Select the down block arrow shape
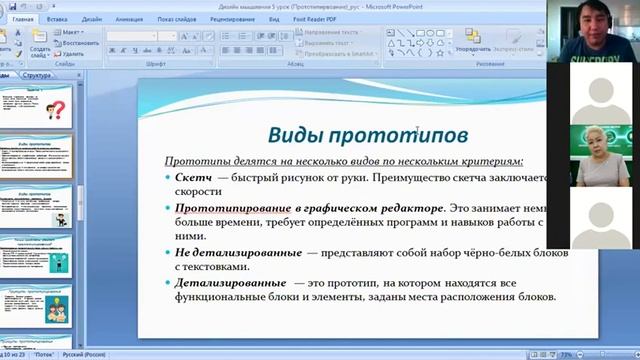The width and height of the screenshot is (640, 360). coord(430,43)
